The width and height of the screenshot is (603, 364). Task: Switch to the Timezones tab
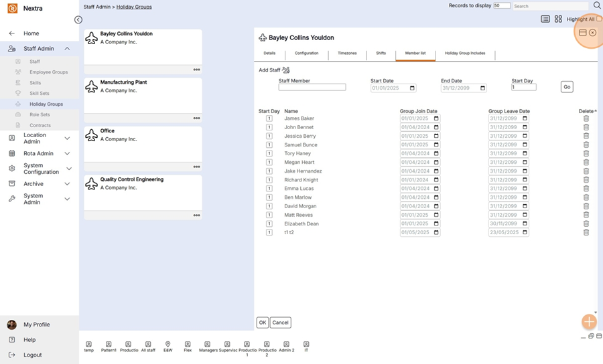tap(347, 54)
